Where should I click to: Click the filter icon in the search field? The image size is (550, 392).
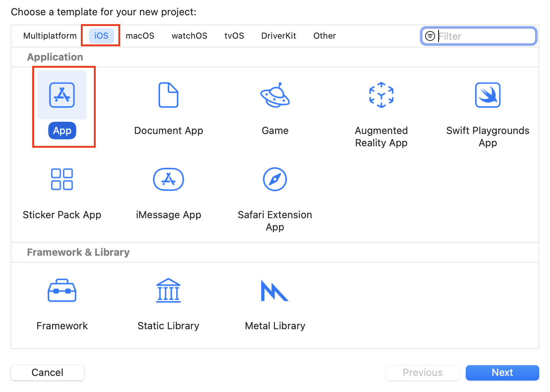point(430,36)
